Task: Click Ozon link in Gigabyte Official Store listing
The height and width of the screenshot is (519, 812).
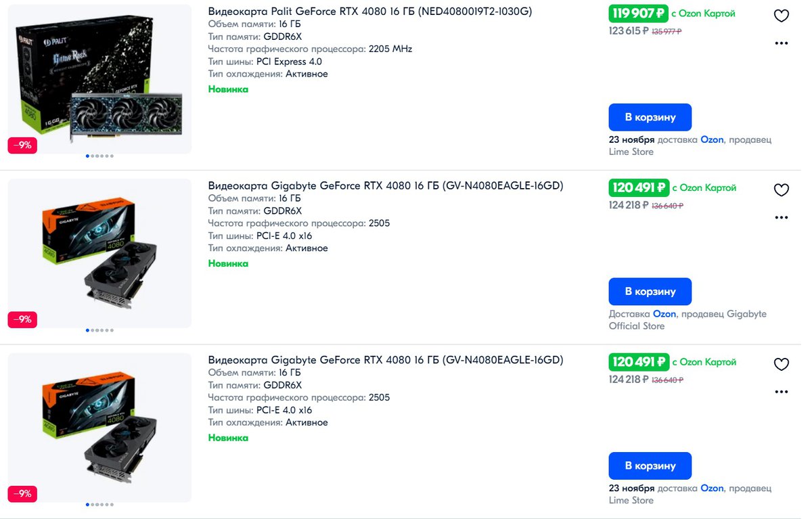Action: (664, 314)
